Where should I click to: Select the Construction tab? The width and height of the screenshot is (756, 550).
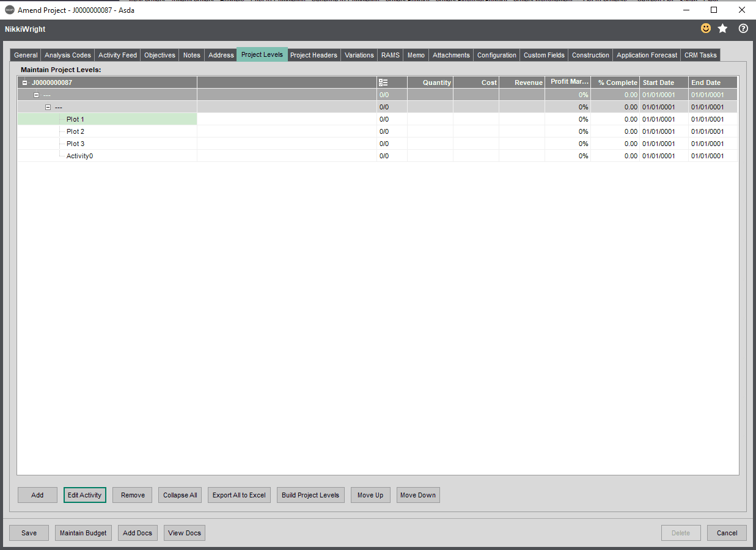pos(590,55)
